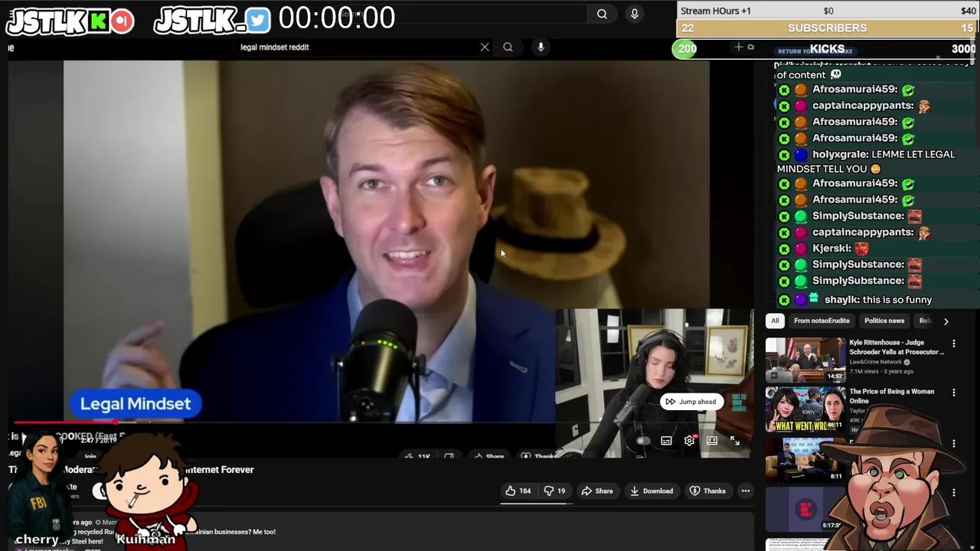
Task: Click the Twitter bird icon in JSTLK overlay
Action: 259,21
